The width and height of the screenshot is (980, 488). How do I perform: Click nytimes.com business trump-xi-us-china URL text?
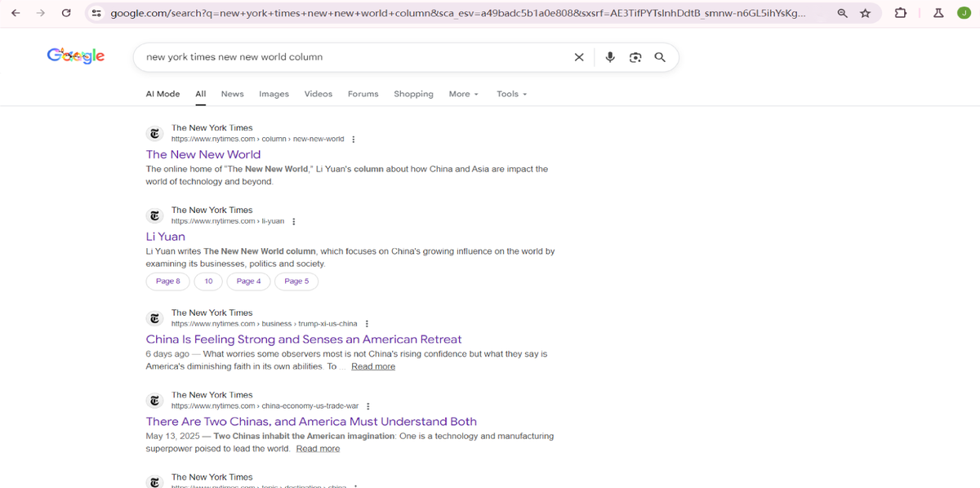pos(264,325)
